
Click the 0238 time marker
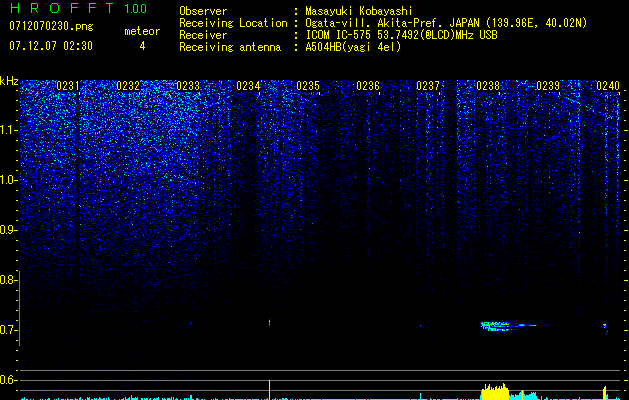488,85
